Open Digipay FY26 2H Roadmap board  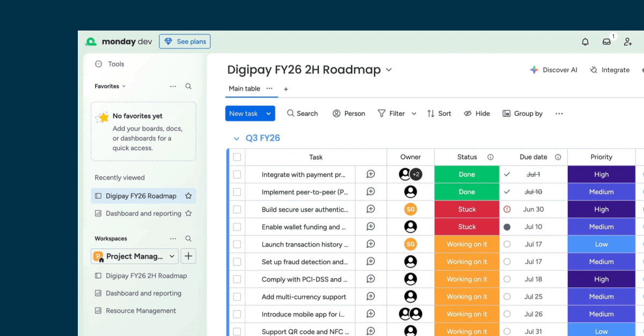click(141, 276)
